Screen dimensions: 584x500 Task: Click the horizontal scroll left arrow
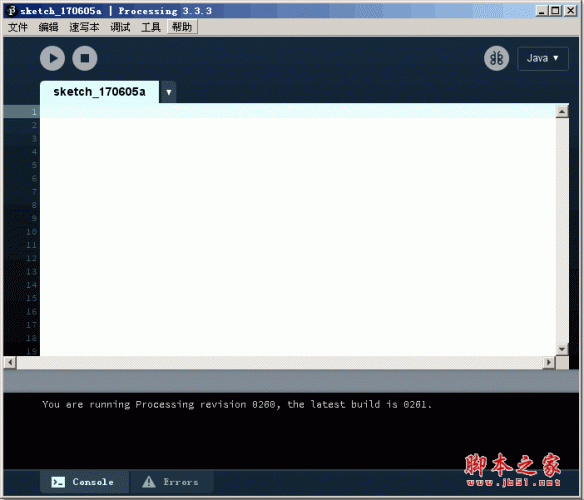[x=10, y=362]
